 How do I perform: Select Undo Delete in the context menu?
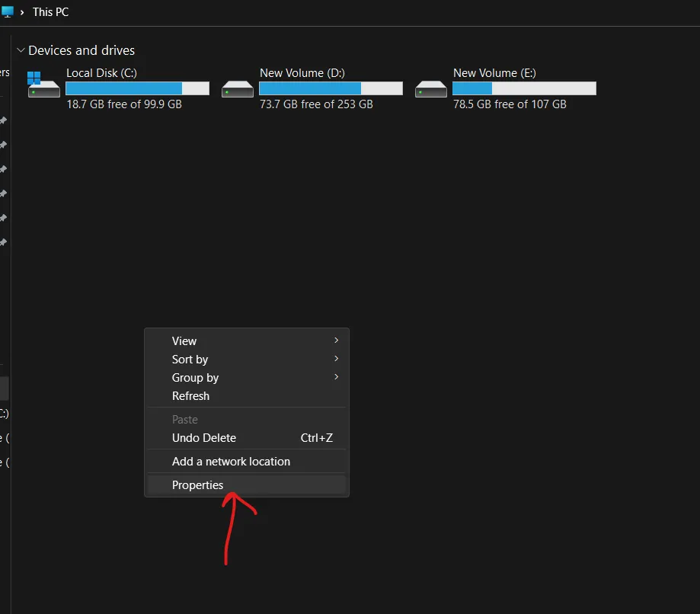[x=204, y=438]
